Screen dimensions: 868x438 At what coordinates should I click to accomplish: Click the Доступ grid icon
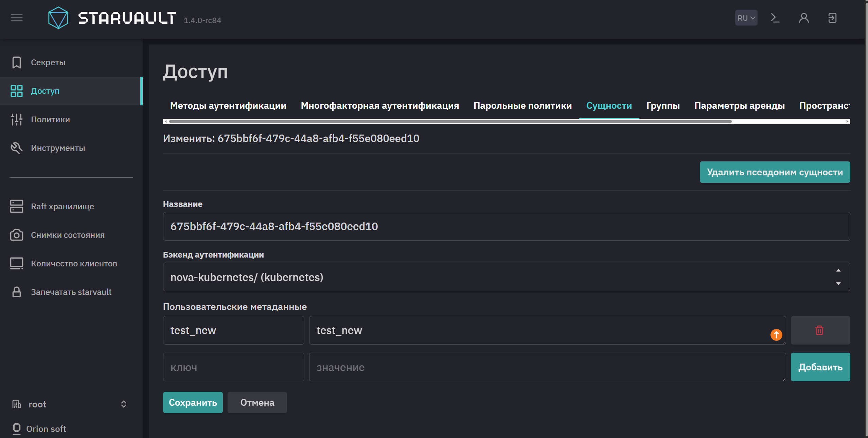pos(17,91)
